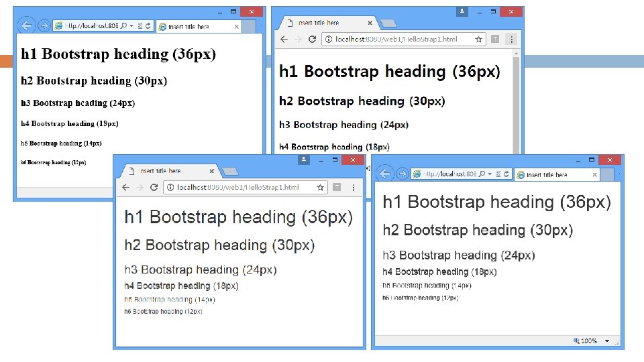The image size is (644, 362).
Task: Open the three-dot menu in top-right Chrome window
Action: click(x=511, y=39)
